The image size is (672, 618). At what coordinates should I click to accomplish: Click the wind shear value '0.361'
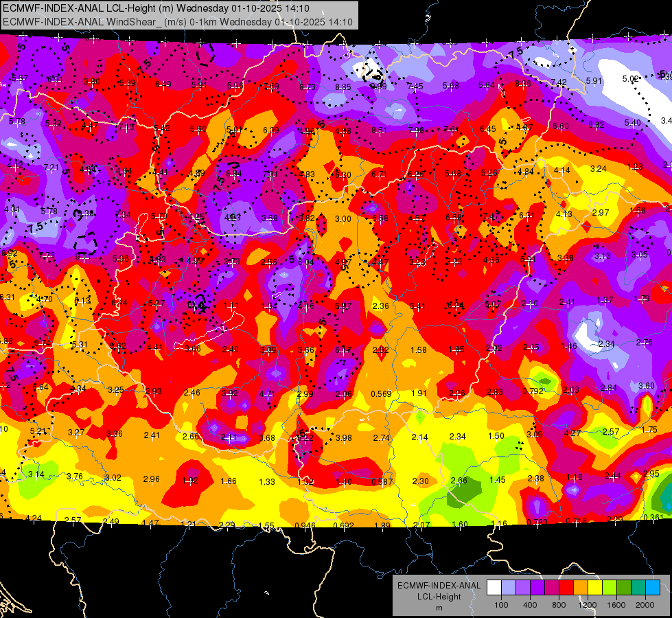point(653,517)
